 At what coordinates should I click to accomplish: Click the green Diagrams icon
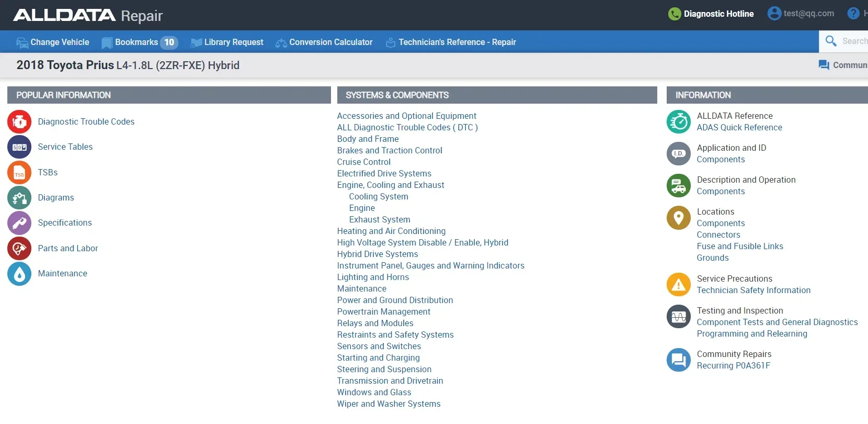[19, 198]
